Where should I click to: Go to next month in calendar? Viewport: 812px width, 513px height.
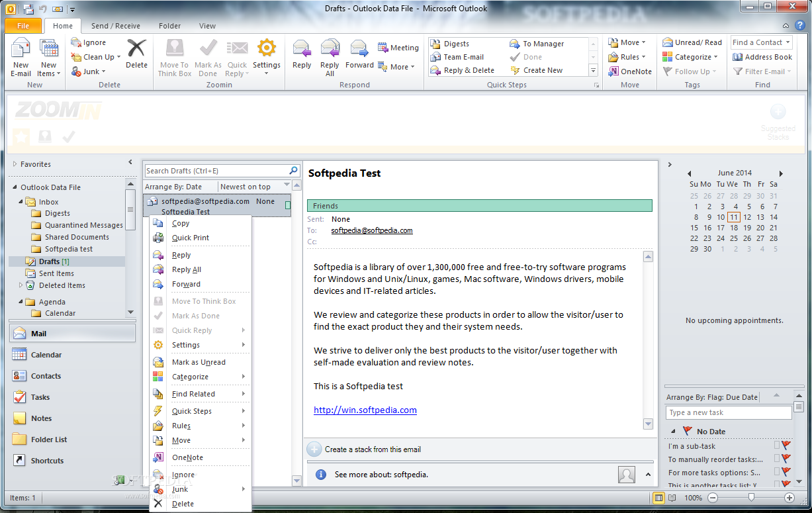pyautogui.click(x=781, y=173)
